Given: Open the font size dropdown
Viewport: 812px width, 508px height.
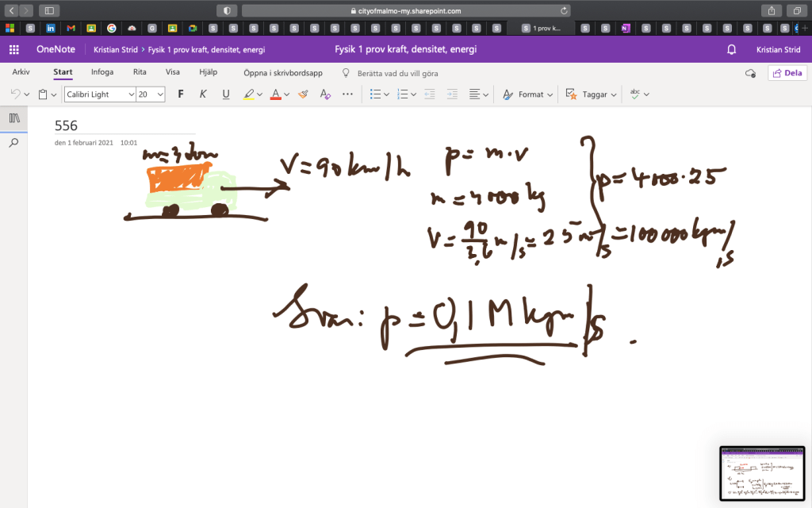Looking at the screenshot, I should coord(160,94).
